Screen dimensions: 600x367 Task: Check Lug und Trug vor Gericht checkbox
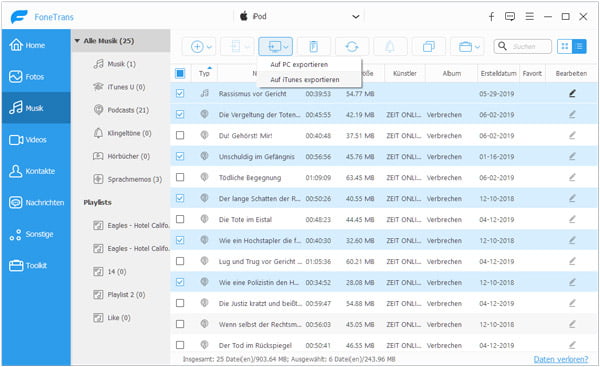pyautogui.click(x=180, y=261)
